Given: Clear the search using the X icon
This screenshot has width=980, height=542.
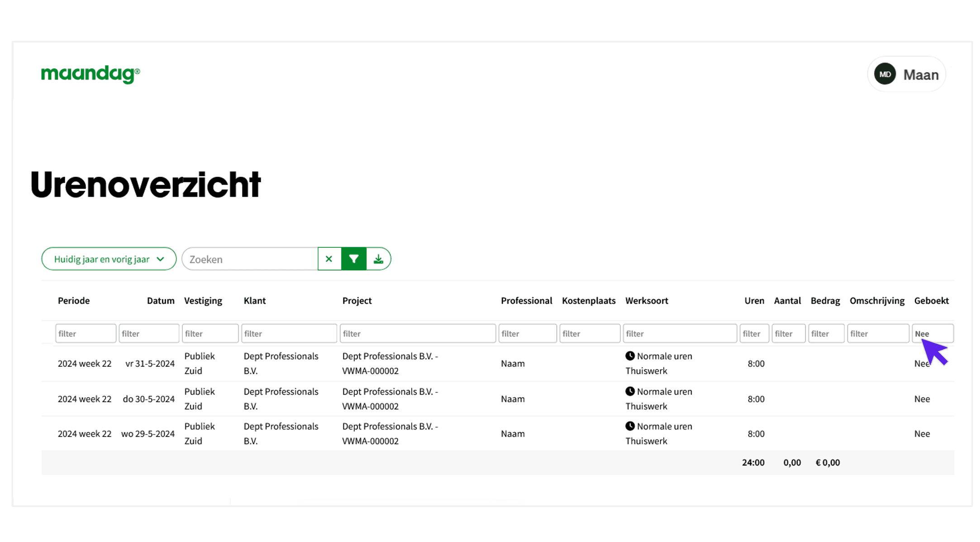Looking at the screenshot, I should (x=329, y=259).
